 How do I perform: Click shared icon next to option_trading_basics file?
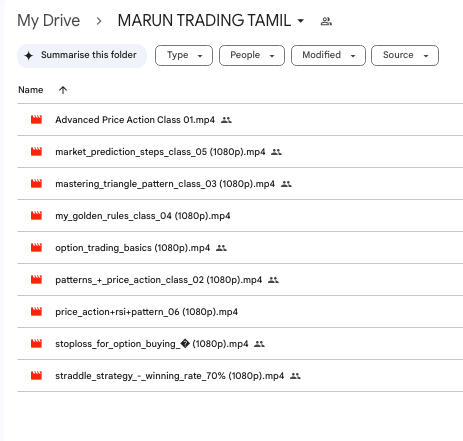(x=221, y=248)
